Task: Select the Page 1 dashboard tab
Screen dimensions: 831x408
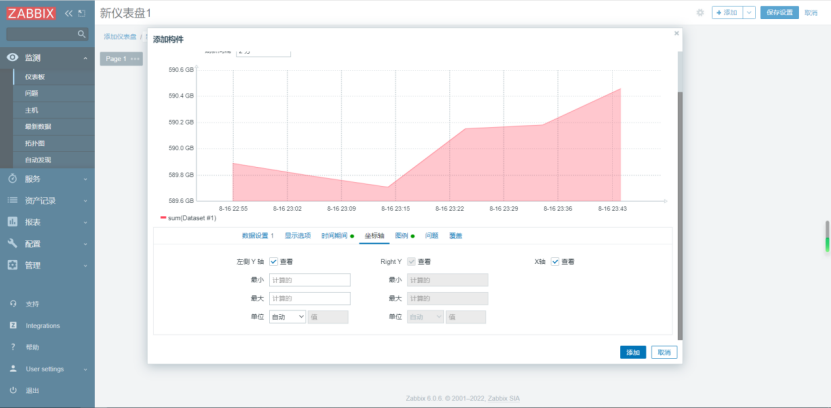Action: pyautogui.click(x=121, y=59)
